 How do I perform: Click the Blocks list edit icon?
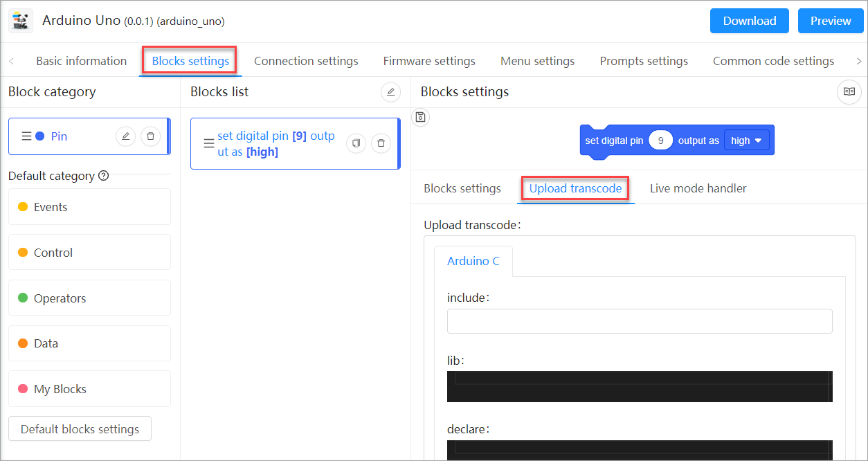390,92
